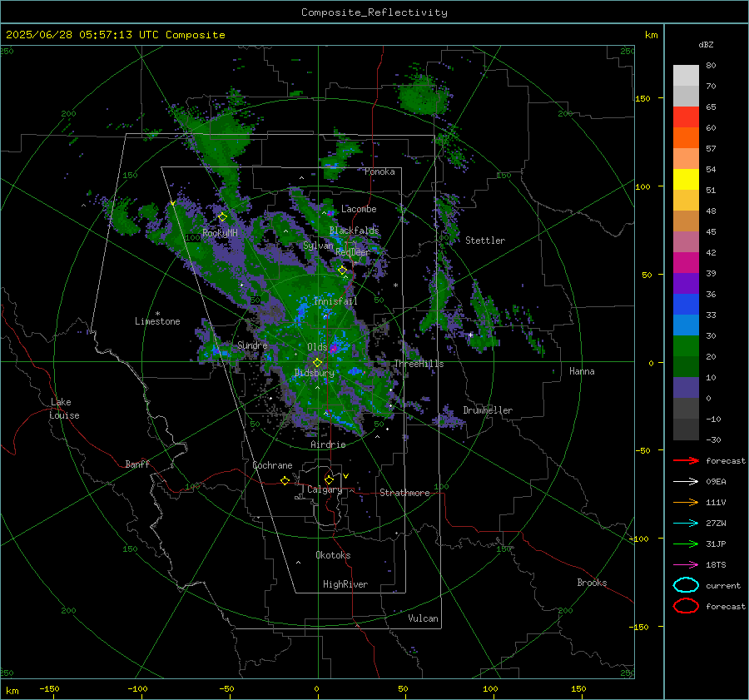Select the yellow swatch between 54 and 51 dBZ

pos(686,179)
